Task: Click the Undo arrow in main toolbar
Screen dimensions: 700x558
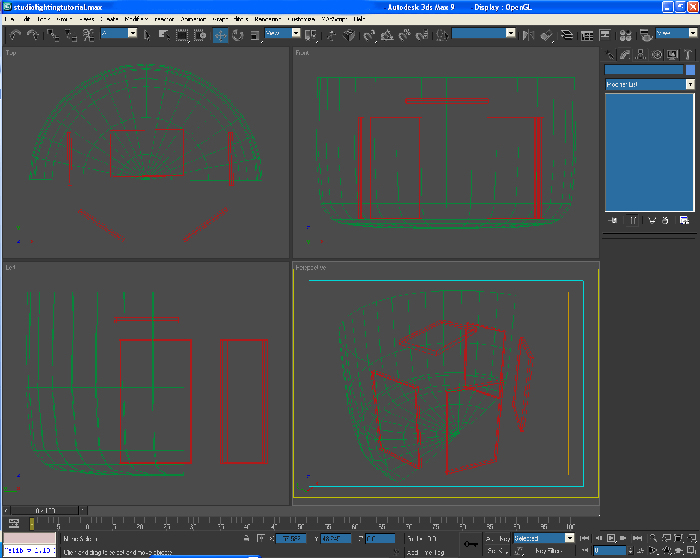Action: pyautogui.click(x=14, y=35)
